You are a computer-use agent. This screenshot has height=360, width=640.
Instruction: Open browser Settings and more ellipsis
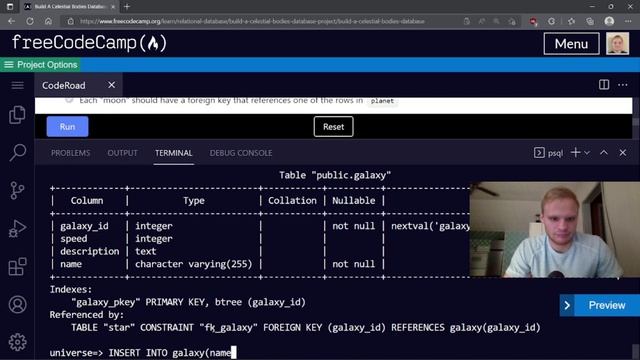tap(628, 21)
